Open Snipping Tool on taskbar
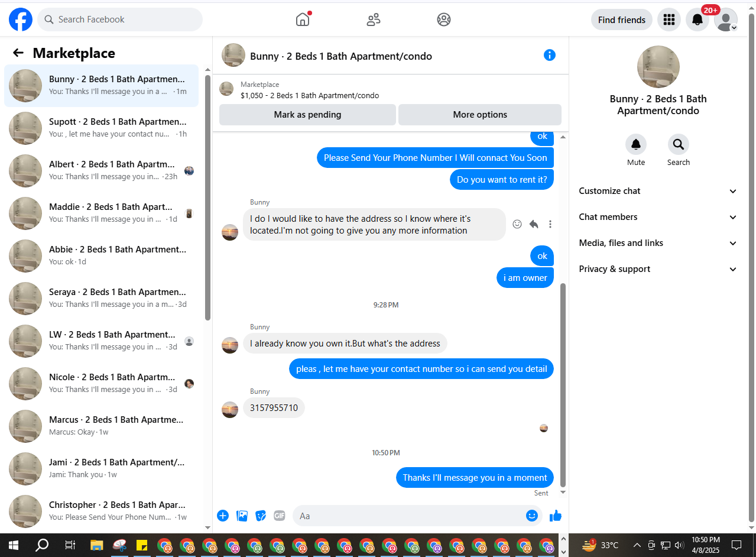756x557 pixels. [119, 545]
